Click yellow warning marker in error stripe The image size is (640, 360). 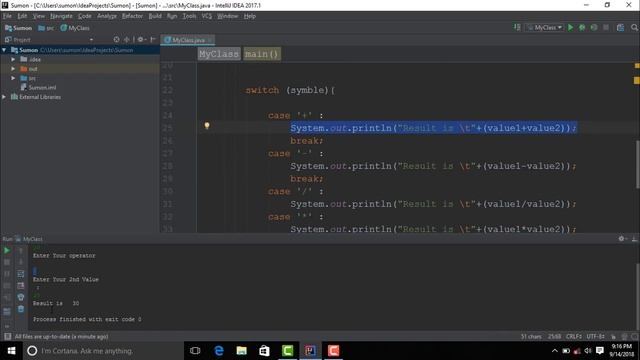(637, 80)
